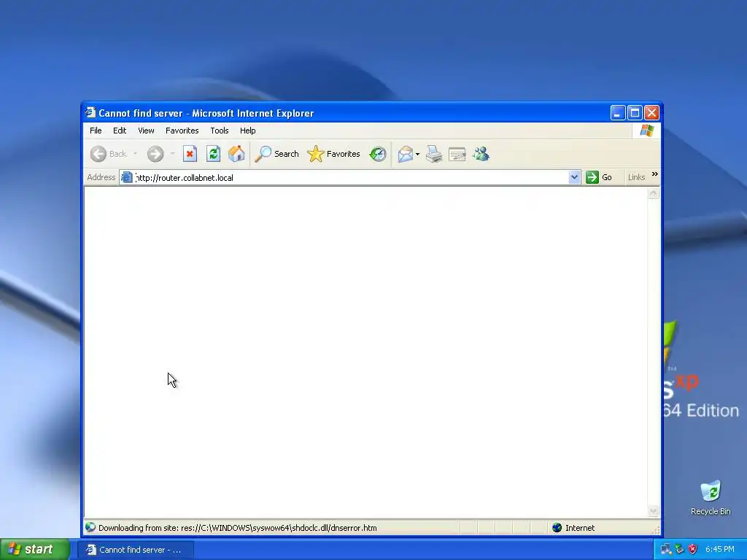Screen dimensions: 747x560
Task: Click the Safely Remove Hardware tray icon
Action: 679,549
